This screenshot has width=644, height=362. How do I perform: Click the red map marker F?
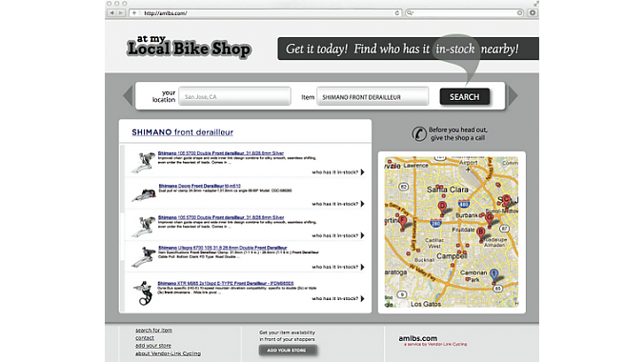coord(403,222)
